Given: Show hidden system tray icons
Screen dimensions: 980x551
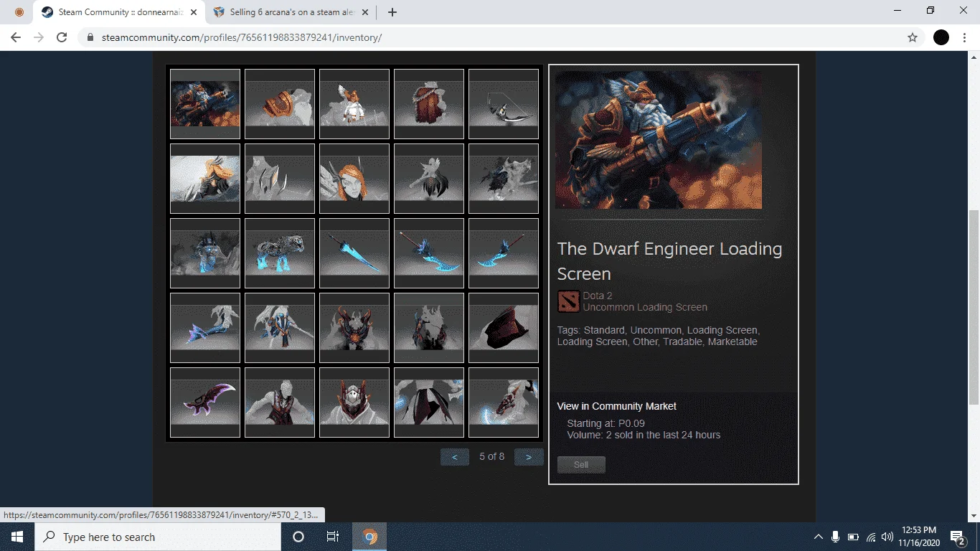Looking at the screenshot, I should click(819, 537).
